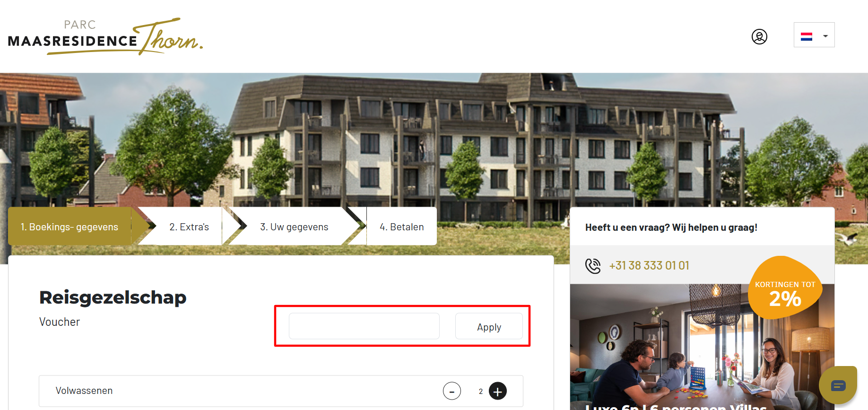Apply the voucher code
The height and width of the screenshot is (410, 868).
pos(489,326)
